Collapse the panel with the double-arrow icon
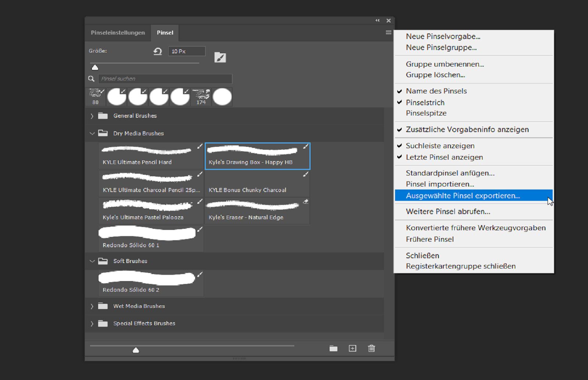This screenshot has height=380, width=588. pos(377,21)
